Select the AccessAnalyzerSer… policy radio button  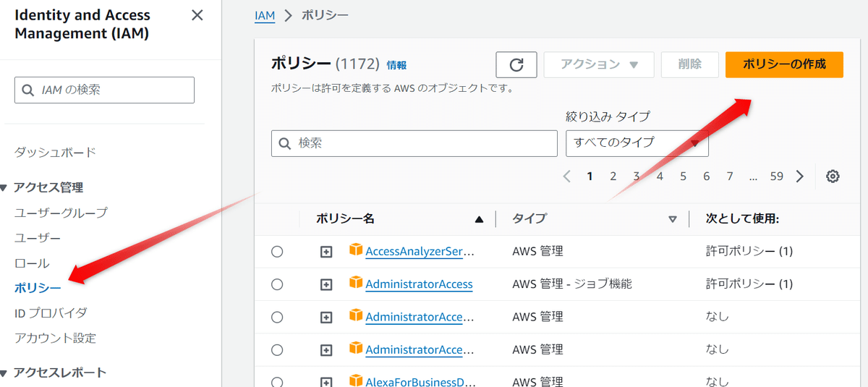click(277, 252)
